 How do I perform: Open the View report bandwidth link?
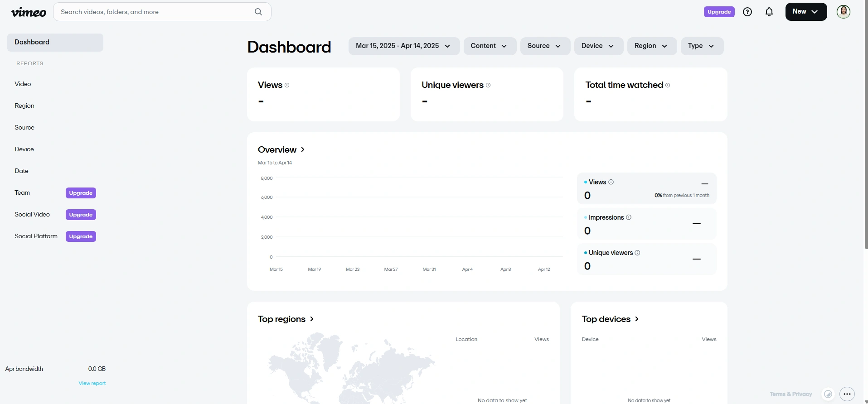[x=92, y=383]
